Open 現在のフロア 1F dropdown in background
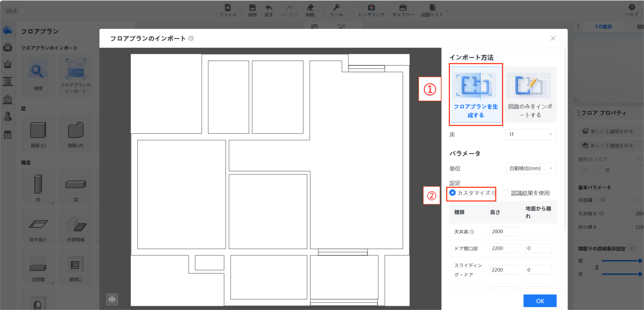This screenshot has width=644, height=310. [589, 170]
